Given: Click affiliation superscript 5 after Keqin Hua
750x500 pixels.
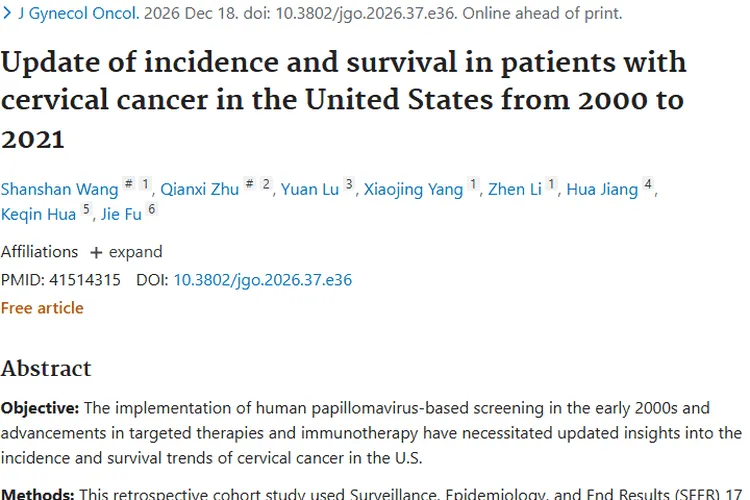Looking at the screenshot, I should [86, 210].
